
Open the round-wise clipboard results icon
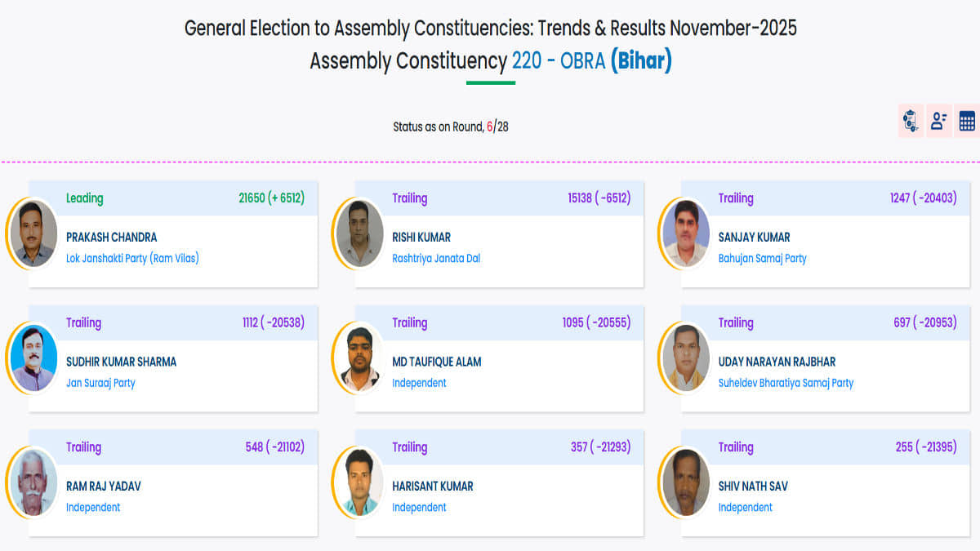[x=911, y=121]
